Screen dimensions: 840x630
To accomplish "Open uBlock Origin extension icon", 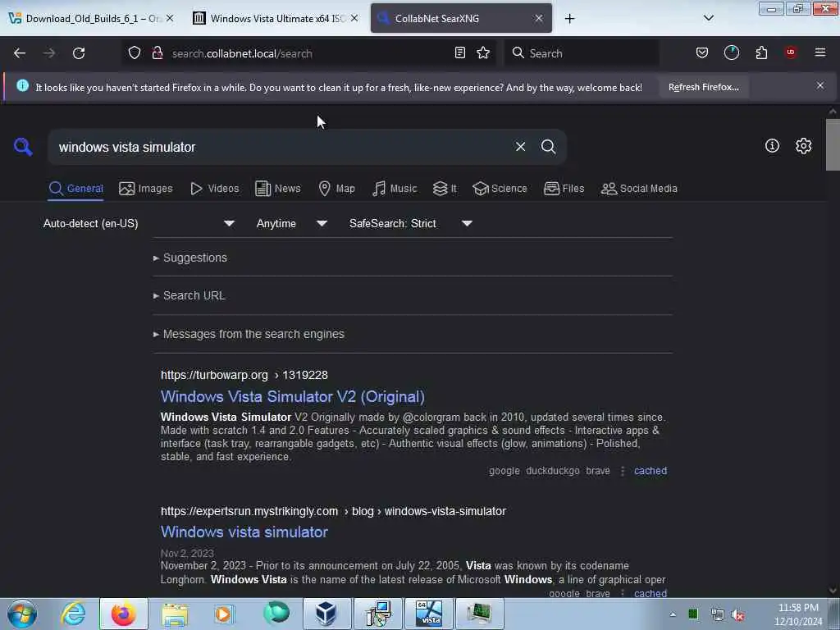I will point(791,52).
